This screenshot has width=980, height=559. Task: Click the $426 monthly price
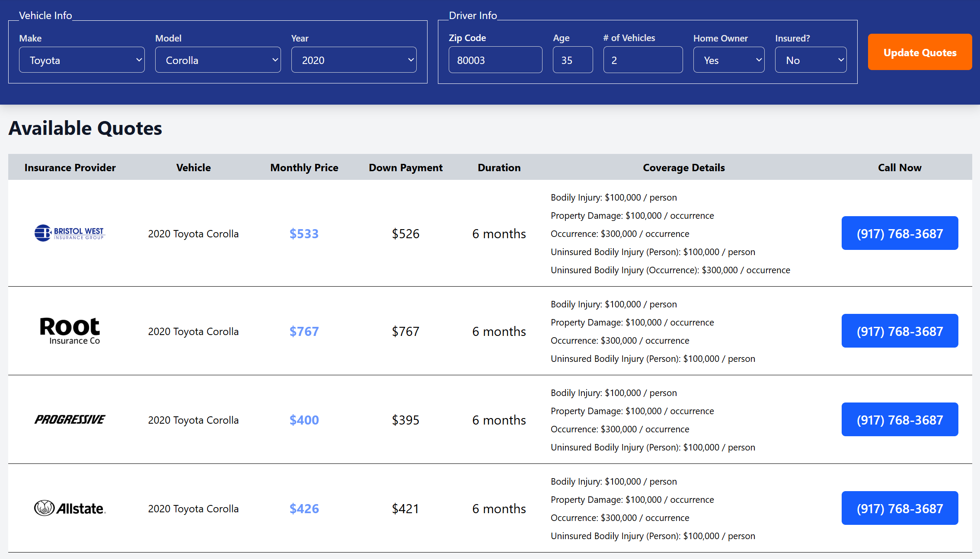pos(304,509)
